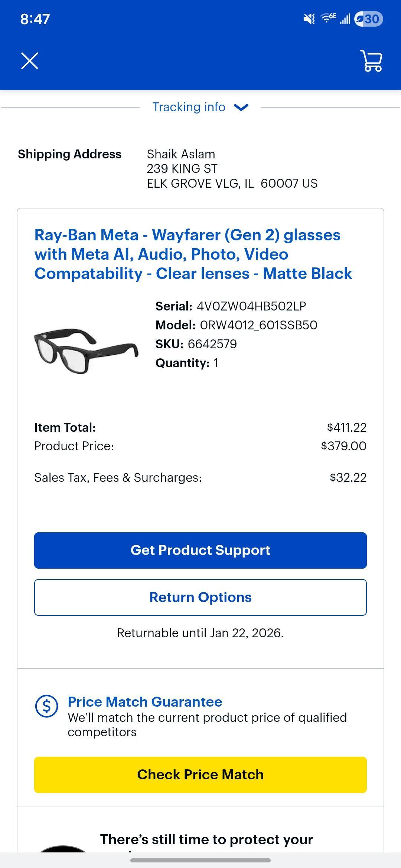Tap the bottom home gesture bar
This screenshot has height=868, width=401.
pyautogui.click(x=200, y=860)
